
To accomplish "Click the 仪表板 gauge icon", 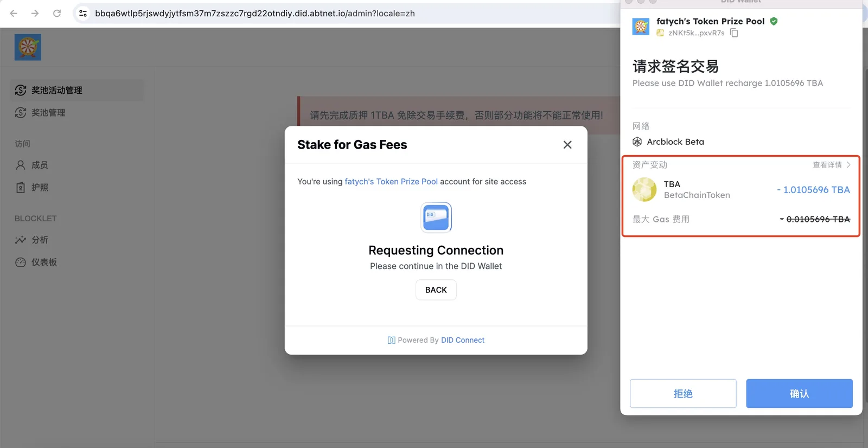I will pos(21,263).
